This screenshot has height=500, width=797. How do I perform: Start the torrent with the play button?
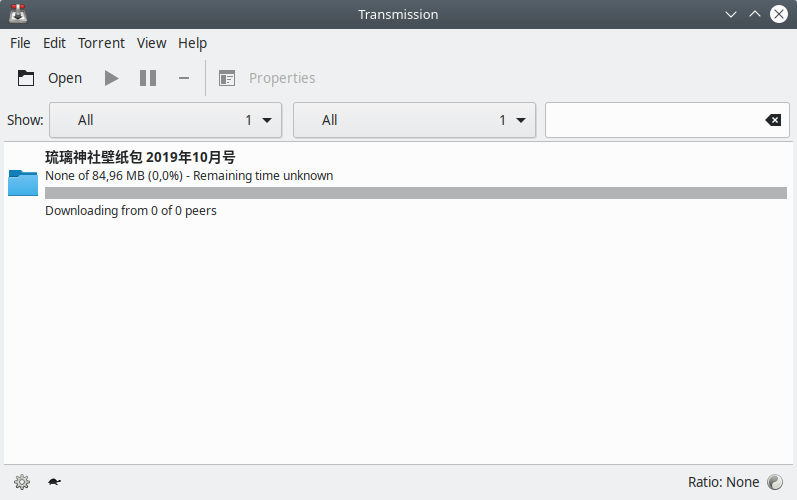point(111,78)
